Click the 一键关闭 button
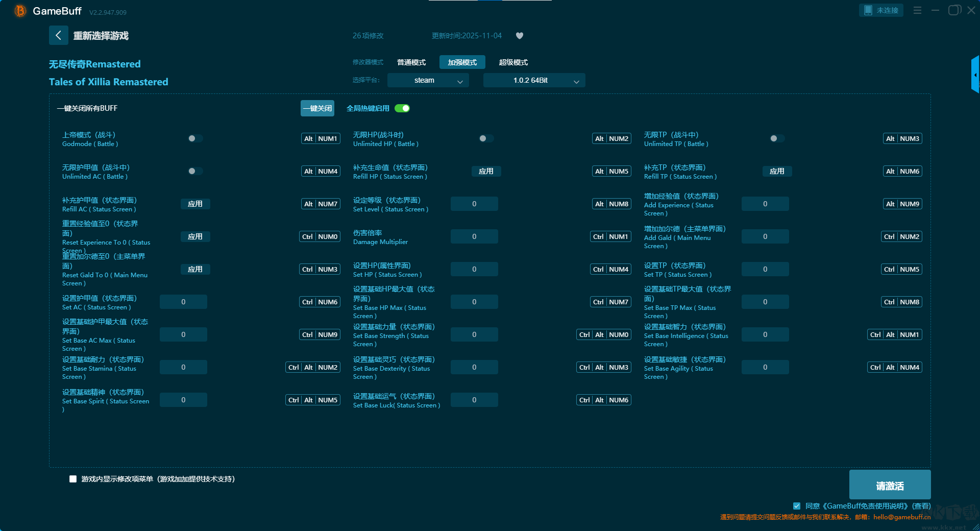 [317, 108]
